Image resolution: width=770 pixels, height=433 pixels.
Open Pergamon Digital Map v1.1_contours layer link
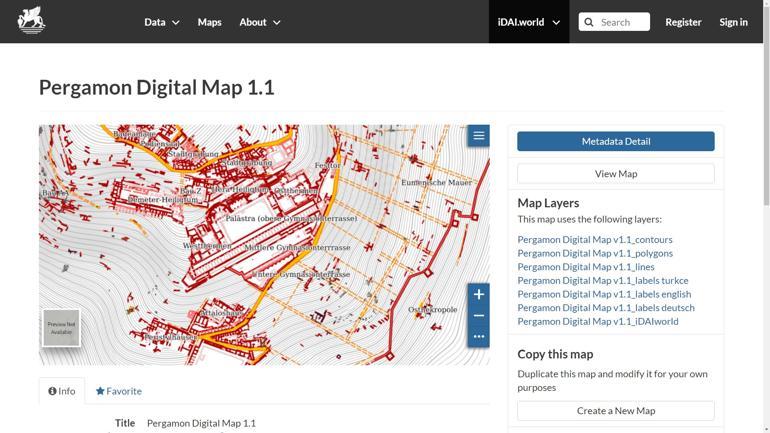point(594,239)
